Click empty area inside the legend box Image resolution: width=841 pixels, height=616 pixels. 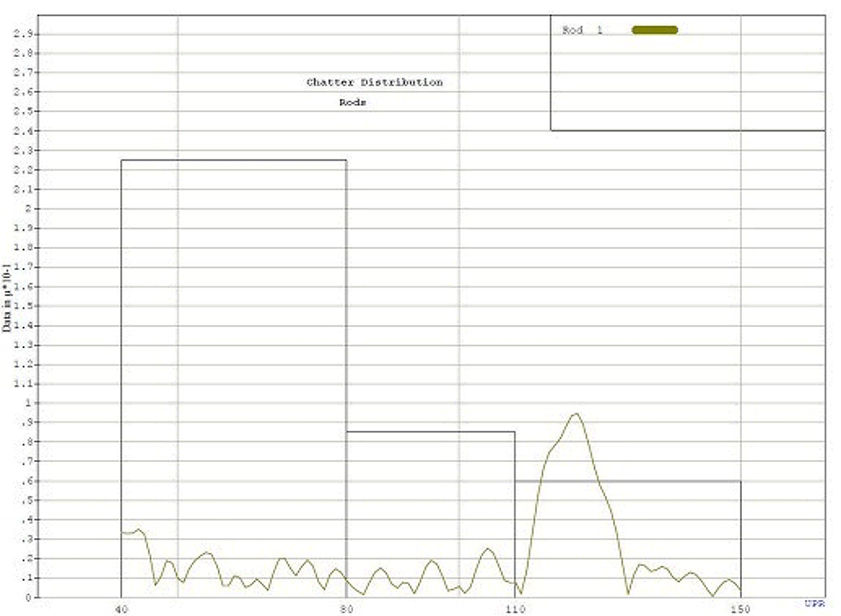(688, 88)
